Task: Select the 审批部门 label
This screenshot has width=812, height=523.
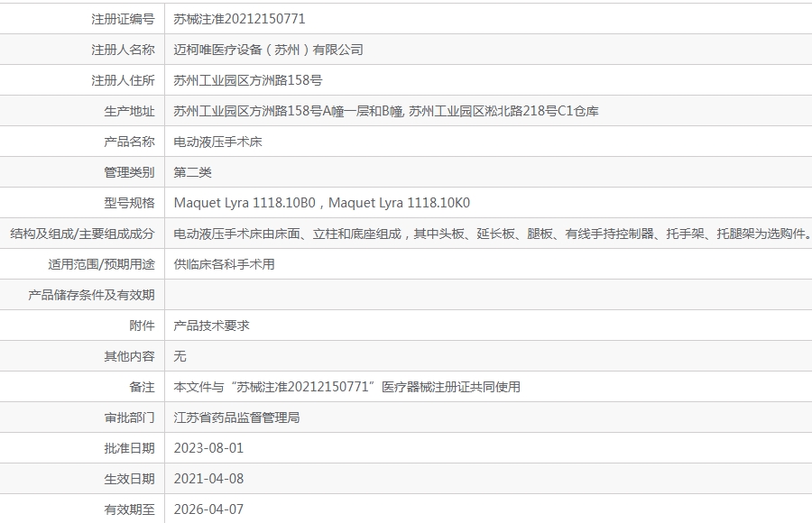Action: (x=129, y=417)
